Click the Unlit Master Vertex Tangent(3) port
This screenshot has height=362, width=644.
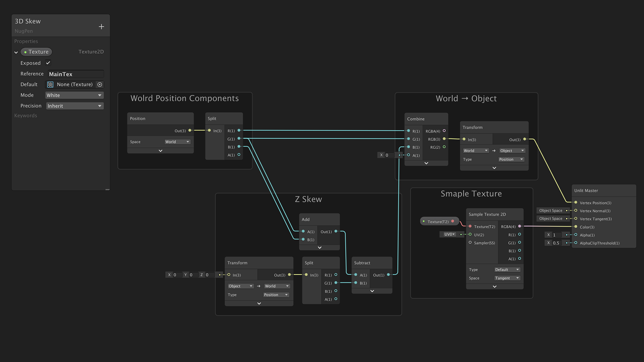pos(576,219)
